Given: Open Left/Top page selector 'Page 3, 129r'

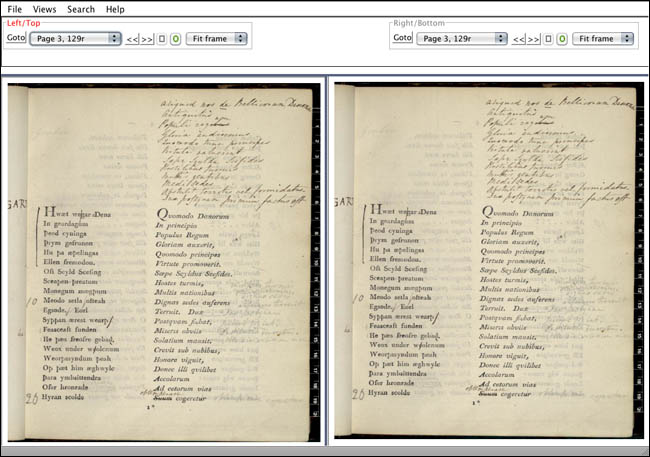Looking at the screenshot, I should coord(75,39).
